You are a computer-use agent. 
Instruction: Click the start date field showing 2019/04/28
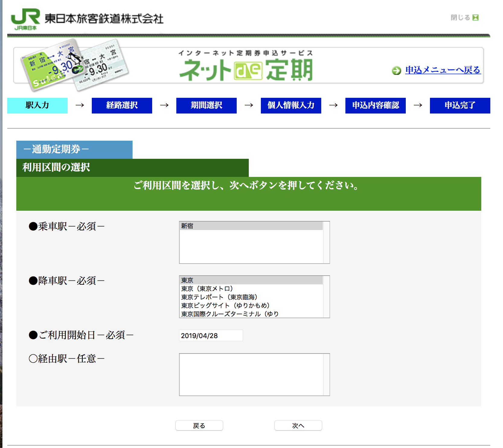211,335
